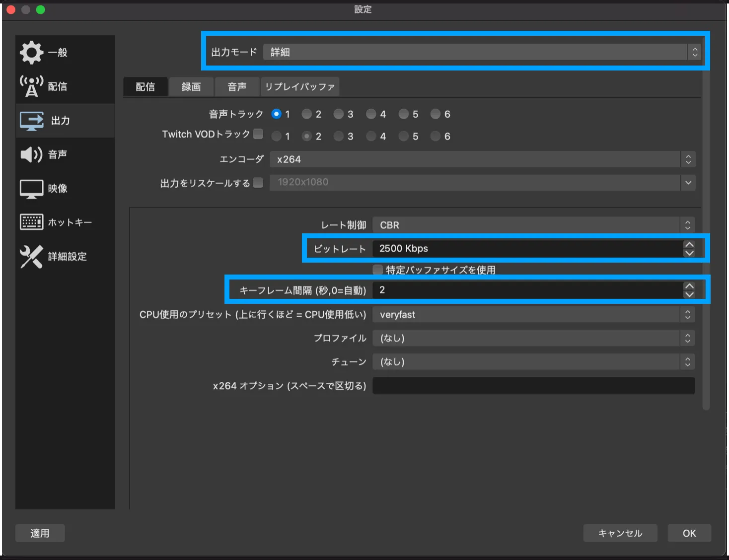Switch to the 録画 tab
The width and height of the screenshot is (729, 560).
(191, 87)
